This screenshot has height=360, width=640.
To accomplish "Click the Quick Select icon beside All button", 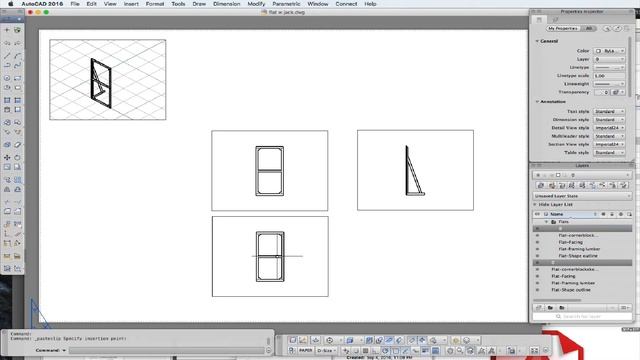I will point(607,29).
